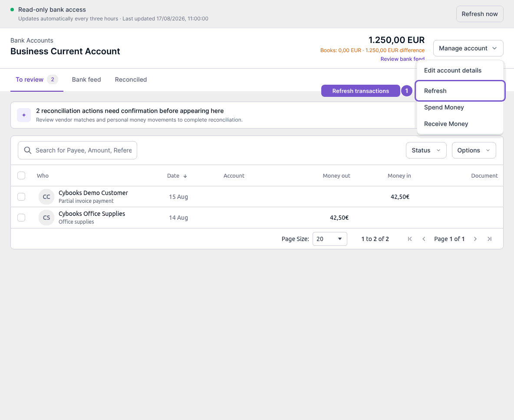Click the CC avatar for Cybooks Demo Customer
The height and width of the screenshot is (420, 514).
coord(46,197)
